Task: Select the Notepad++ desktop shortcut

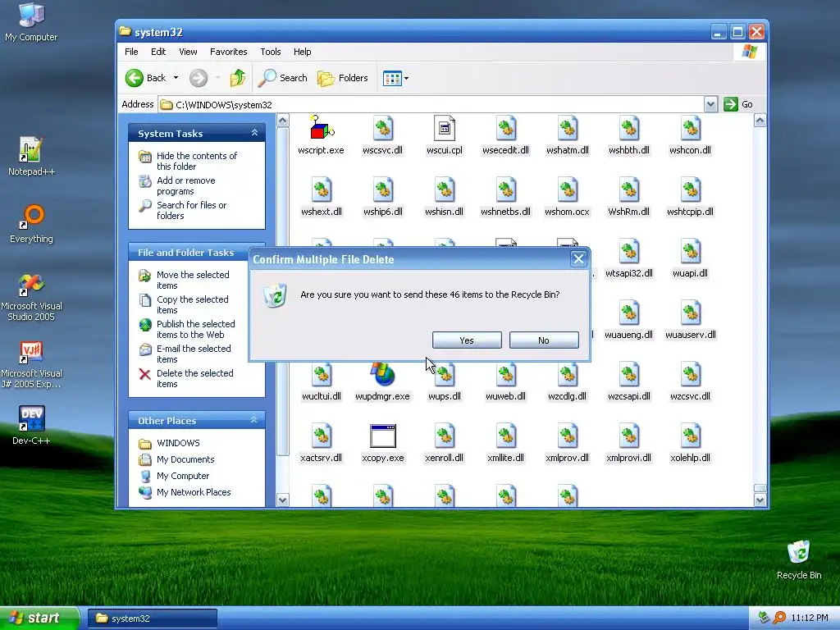Action: [x=31, y=156]
